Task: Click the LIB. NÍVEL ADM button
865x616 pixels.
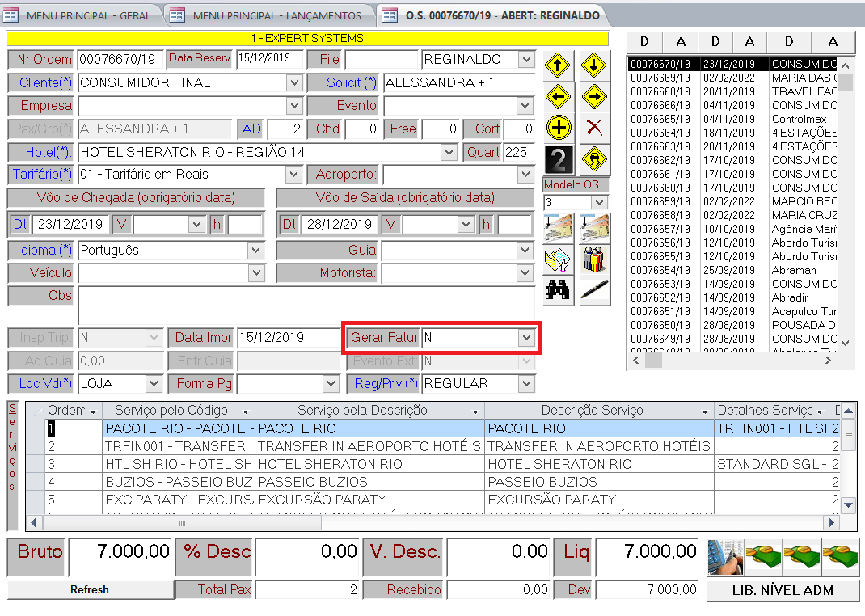Action: tap(782, 591)
